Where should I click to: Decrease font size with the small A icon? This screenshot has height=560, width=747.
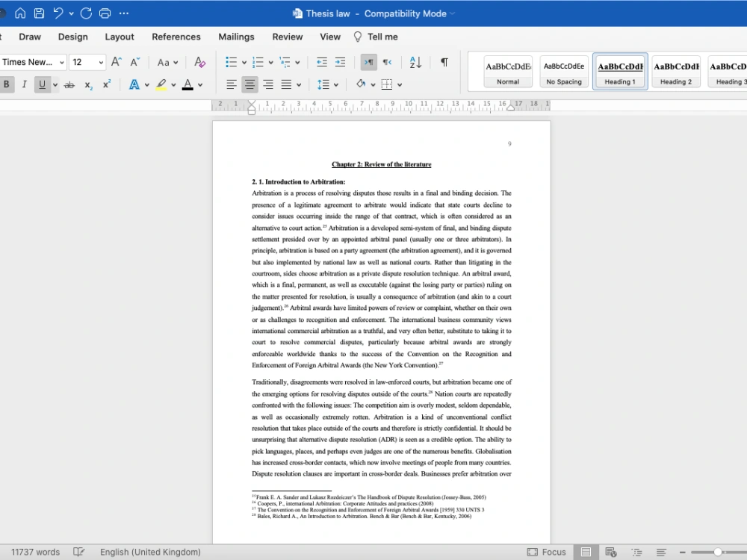click(x=135, y=62)
